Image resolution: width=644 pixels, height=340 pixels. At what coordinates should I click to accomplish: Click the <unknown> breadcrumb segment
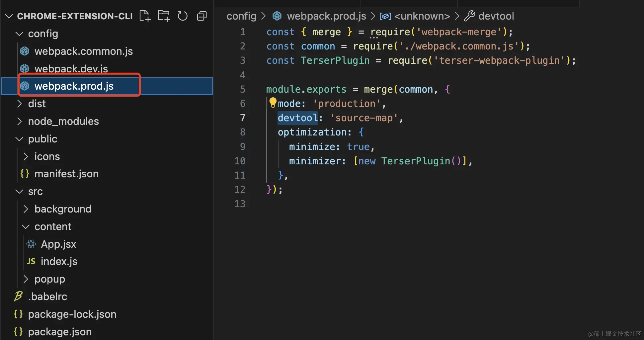[422, 16]
